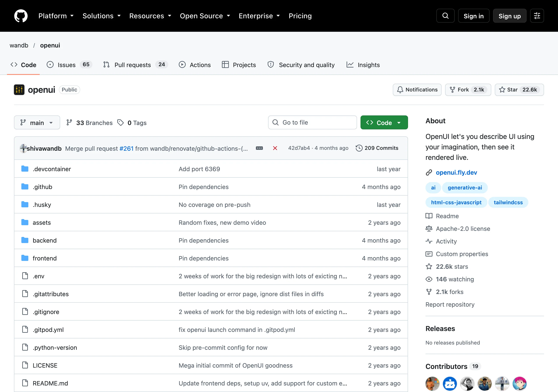Open 33 Branches list

89,123
